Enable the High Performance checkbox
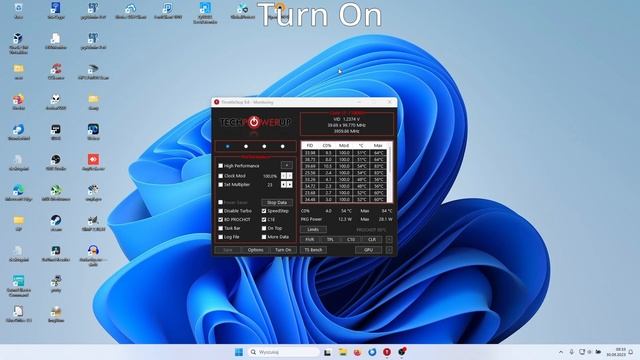 pyautogui.click(x=220, y=166)
